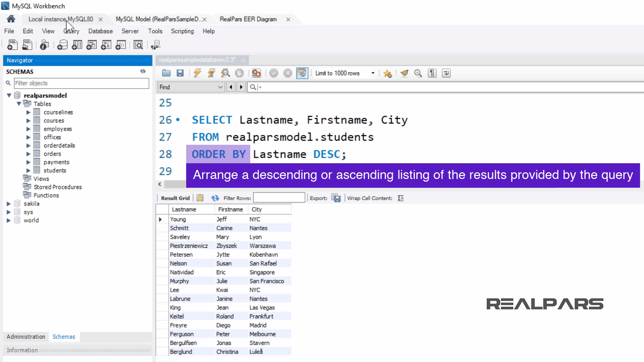Toggle auto-commit mode button
The image size is (644, 362).
pyautogui.click(x=302, y=73)
